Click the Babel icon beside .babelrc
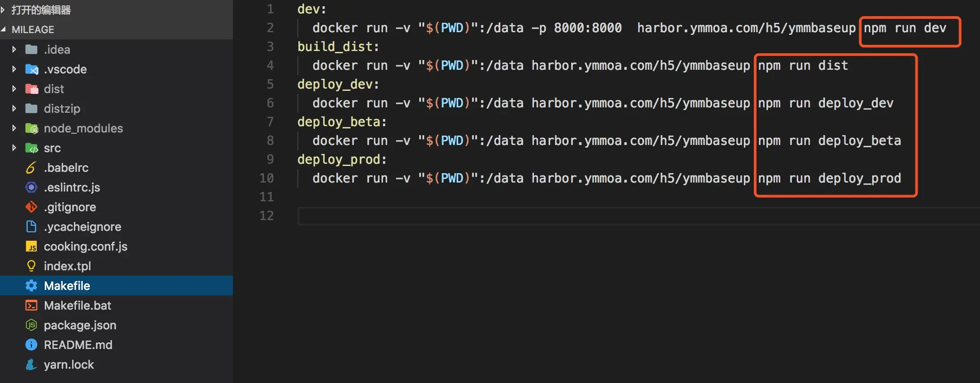Image resolution: width=980 pixels, height=383 pixels. tap(31, 168)
